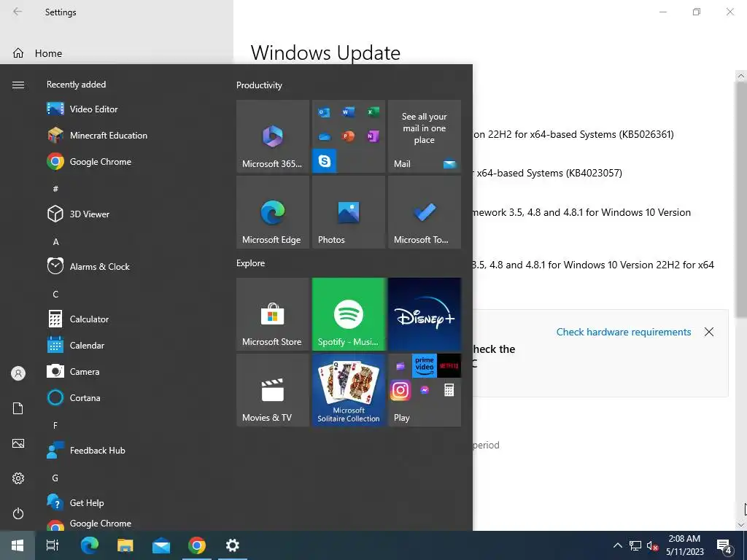Click the muted volume tray icon
The height and width of the screenshot is (560, 747).
(x=652, y=545)
